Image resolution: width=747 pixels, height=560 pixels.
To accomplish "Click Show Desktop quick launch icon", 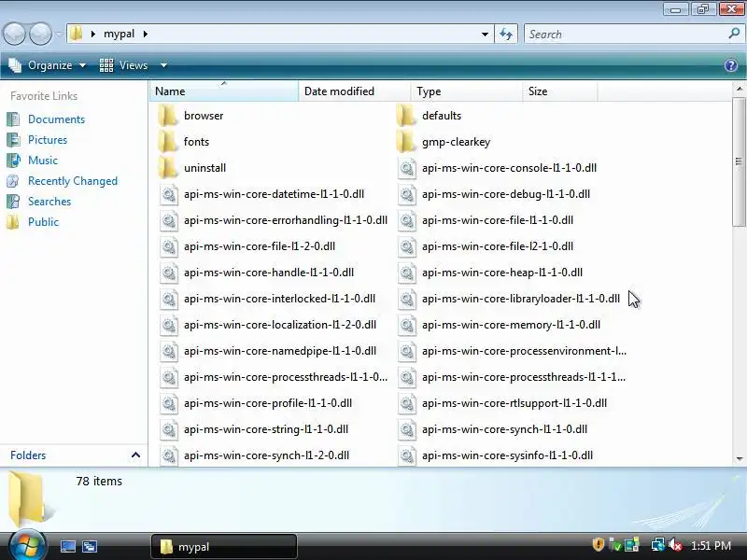I will [x=67, y=546].
